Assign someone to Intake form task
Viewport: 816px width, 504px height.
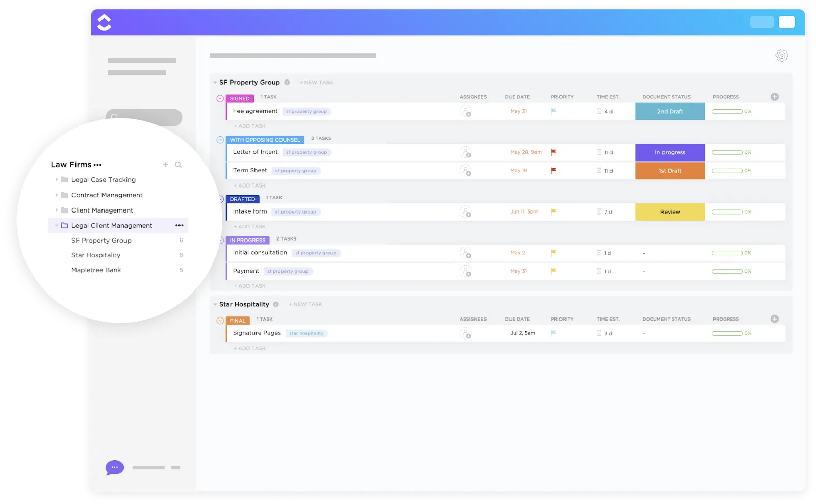(x=465, y=211)
